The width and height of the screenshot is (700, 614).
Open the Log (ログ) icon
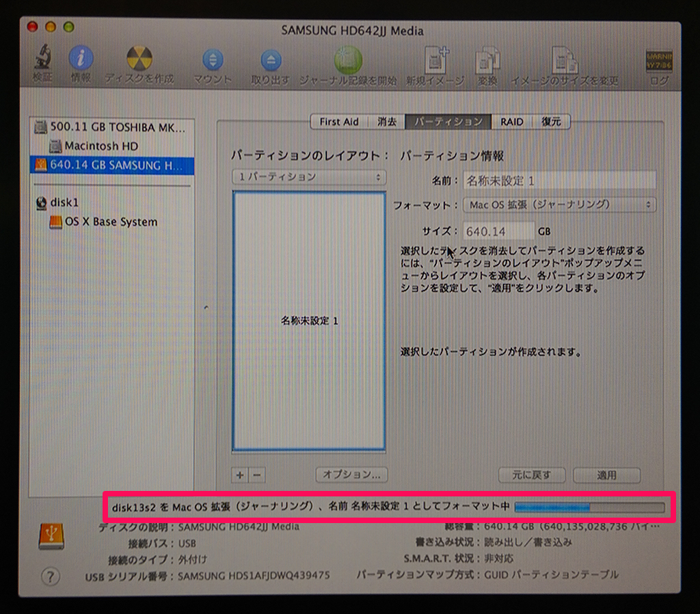[x=659, y=64]
